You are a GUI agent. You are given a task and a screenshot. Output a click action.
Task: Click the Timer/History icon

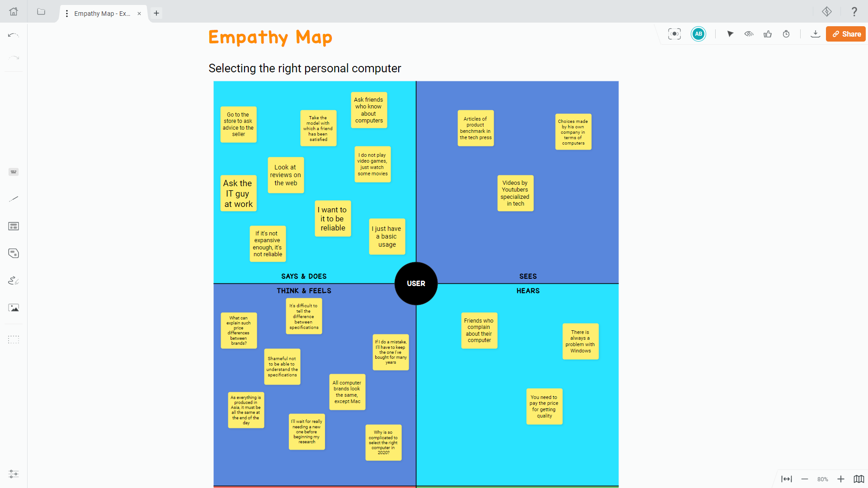click(786, 33)
